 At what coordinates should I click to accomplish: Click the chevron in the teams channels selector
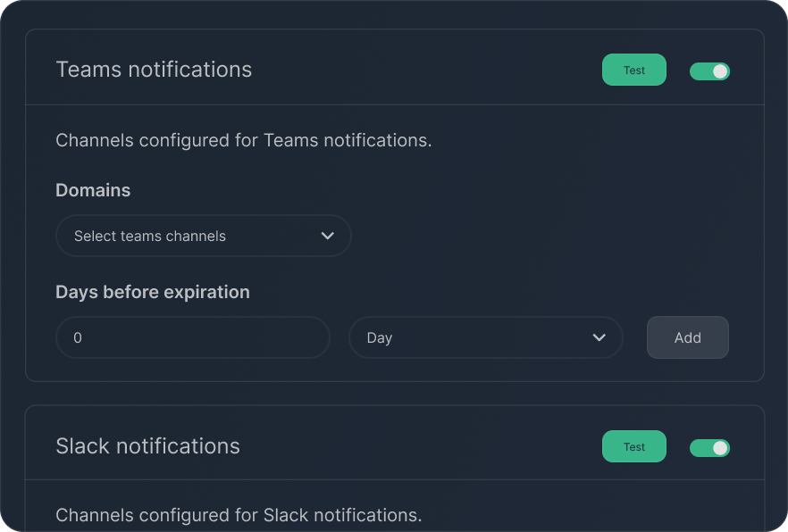[x=327, y=236]
